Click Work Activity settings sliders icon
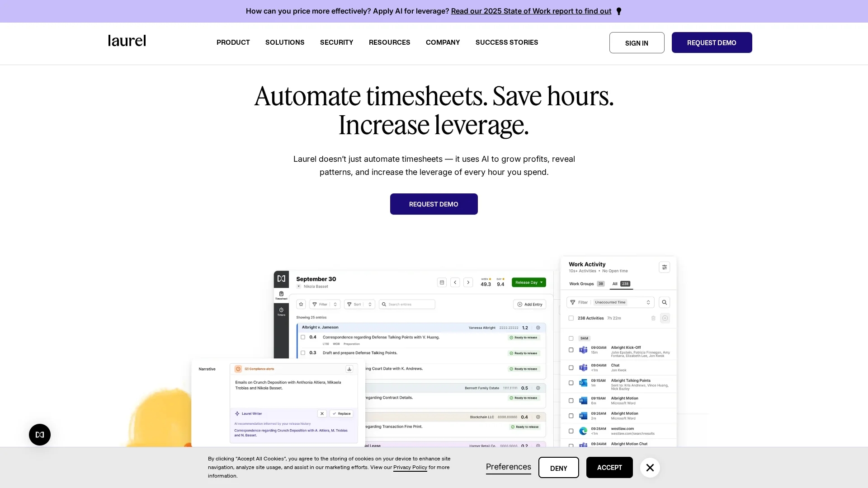This screenshot has height=488, width=868. point(665,267)
